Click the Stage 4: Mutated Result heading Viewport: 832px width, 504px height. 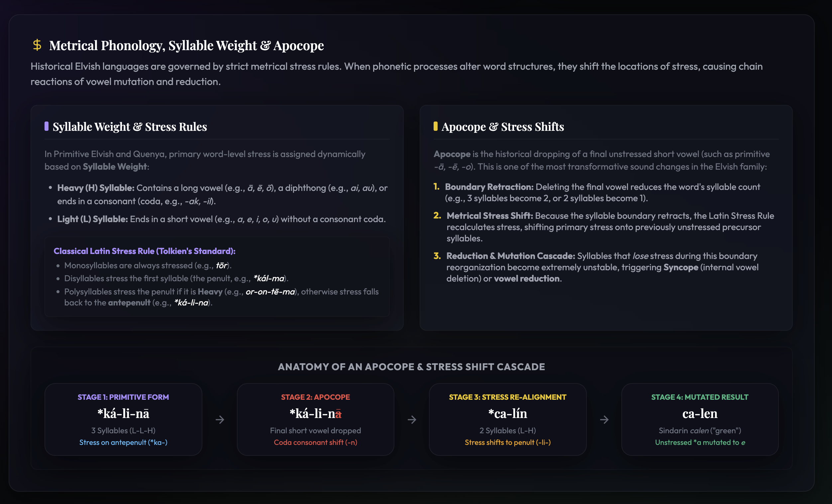pos(700,397)
